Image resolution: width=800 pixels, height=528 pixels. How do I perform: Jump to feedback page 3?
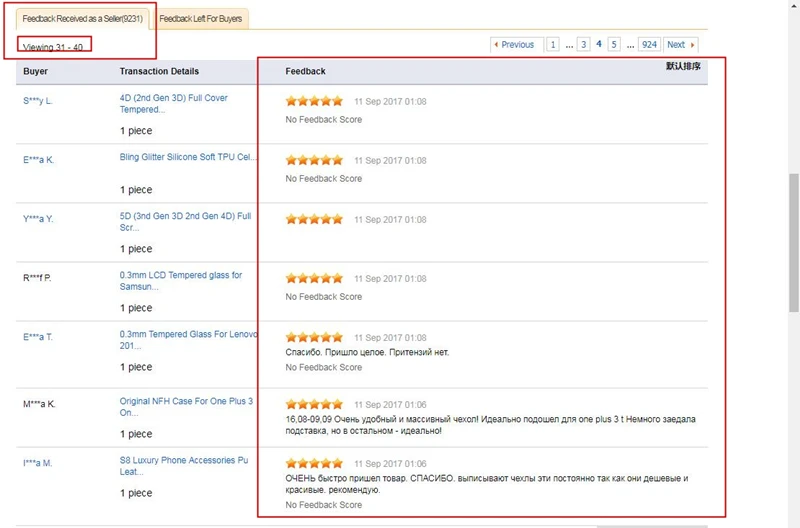pyautogui.click(x=584, y=45)
